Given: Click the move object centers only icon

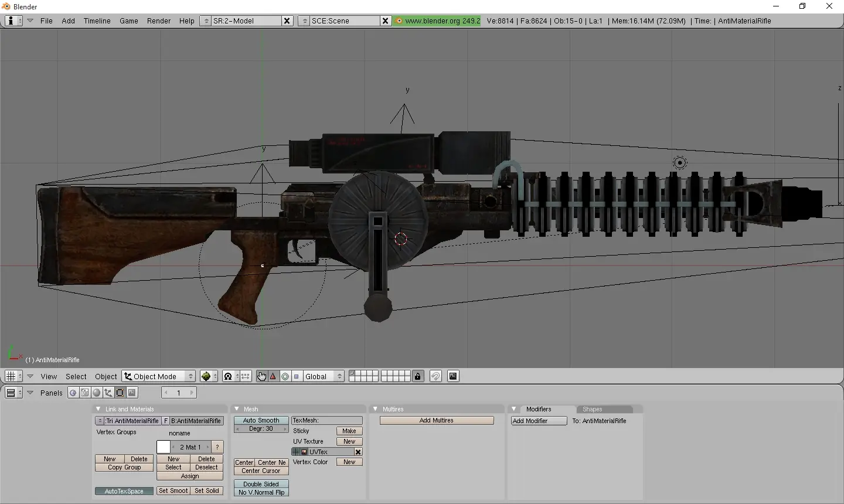Looking at the screenshot, I should [x=246, y=376].
